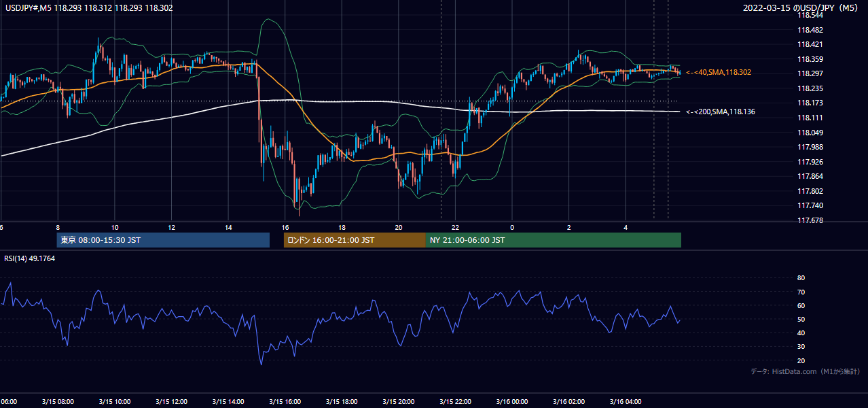Click hour label 20 under price chart
This screenshot has width=868, height=408.
click(399, 228)
